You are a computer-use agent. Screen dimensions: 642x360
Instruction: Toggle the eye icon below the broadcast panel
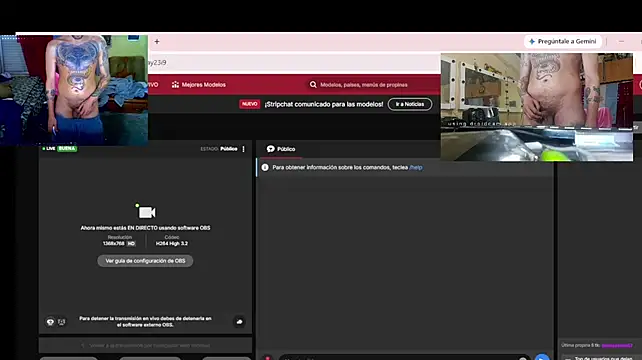[50, 322]
